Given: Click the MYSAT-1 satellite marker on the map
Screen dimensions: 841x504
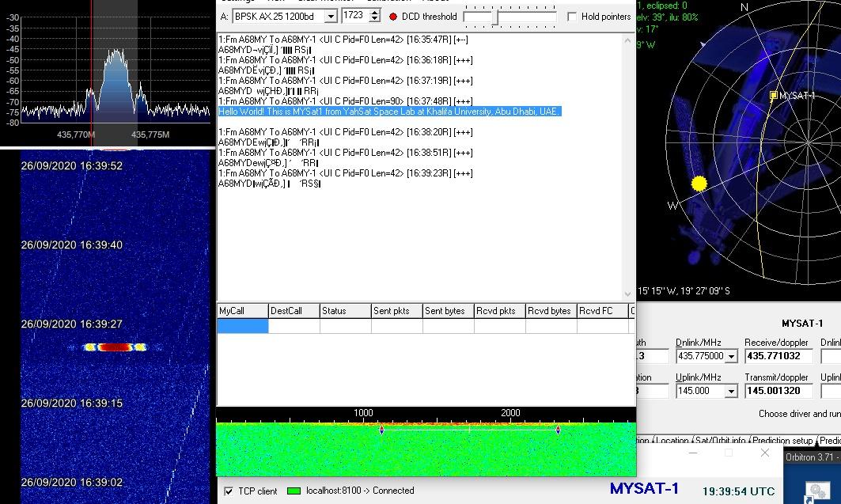Looking at the screenshot, I should point(774,96).
